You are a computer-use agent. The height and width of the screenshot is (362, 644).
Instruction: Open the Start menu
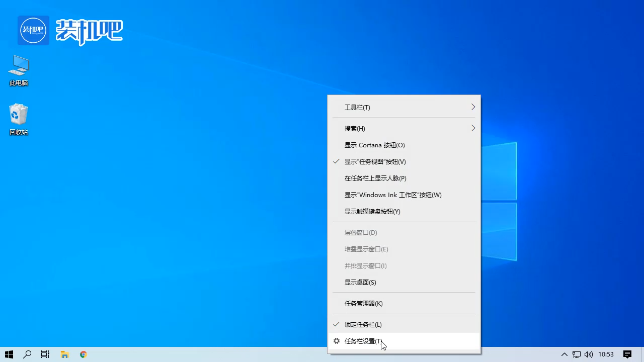tap(9, 354)
